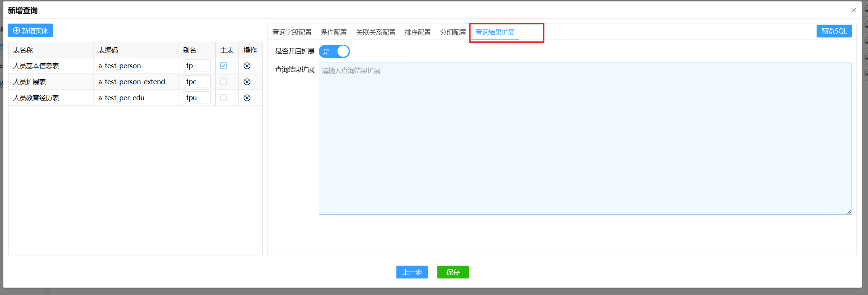
Task: Open the 条件配置 tab
Action: pos(334,32)
